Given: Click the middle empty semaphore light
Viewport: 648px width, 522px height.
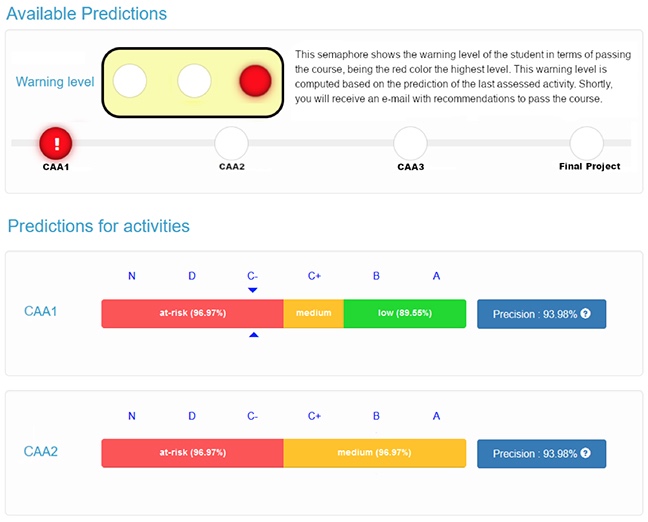Looking at the screenshot, I should pos(193,81).
